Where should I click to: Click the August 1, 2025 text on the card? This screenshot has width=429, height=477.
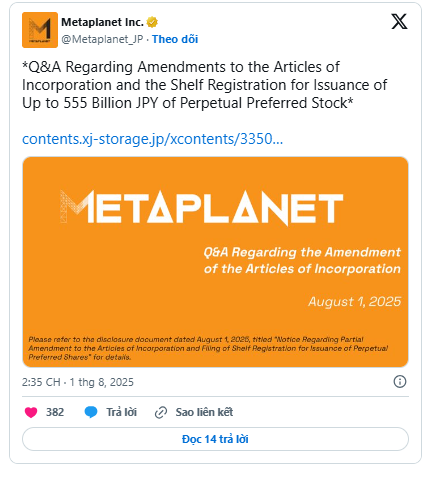pyautogui.click(x=354, y=302)
